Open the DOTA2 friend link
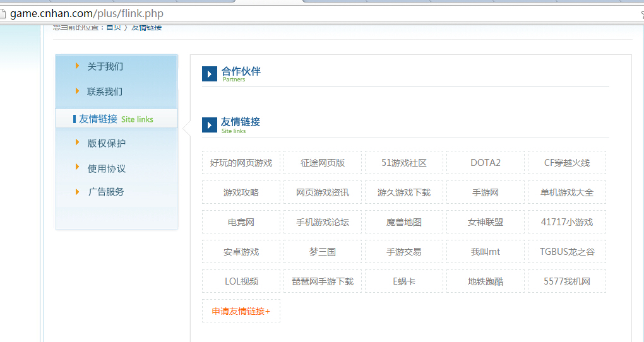Image resolution: width=644 pixels, height=342 pixels. (x=486, y=163)
